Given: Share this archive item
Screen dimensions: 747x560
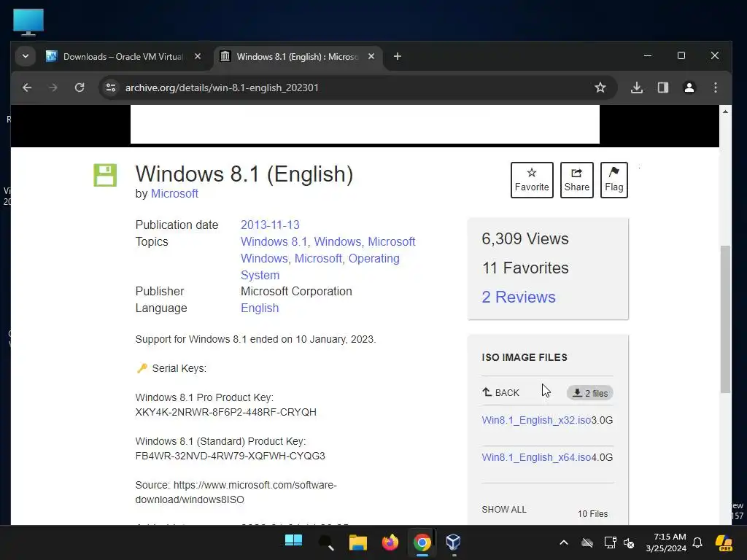Looking at the screenshot, I should [x=576, y=180].
